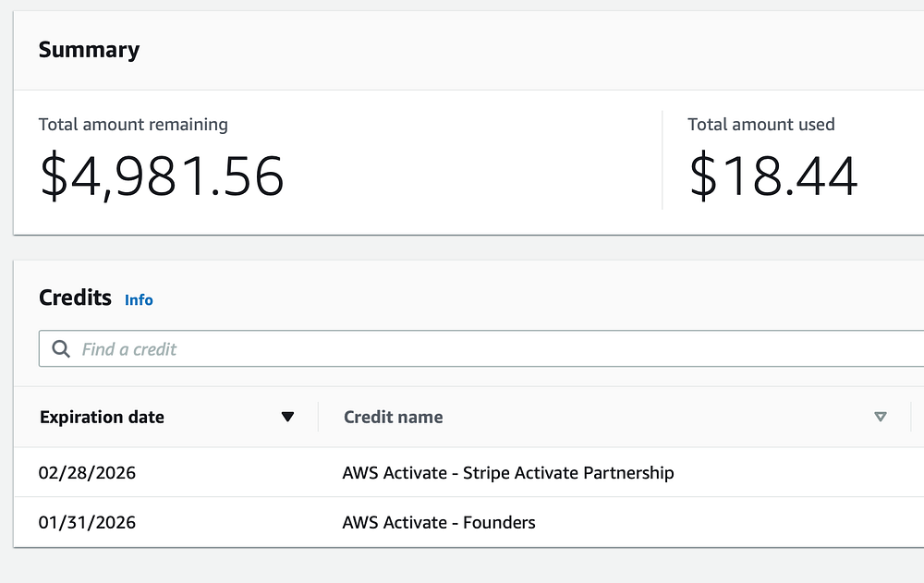Select the AWS Activate - Founders credit

click(438, 522)
